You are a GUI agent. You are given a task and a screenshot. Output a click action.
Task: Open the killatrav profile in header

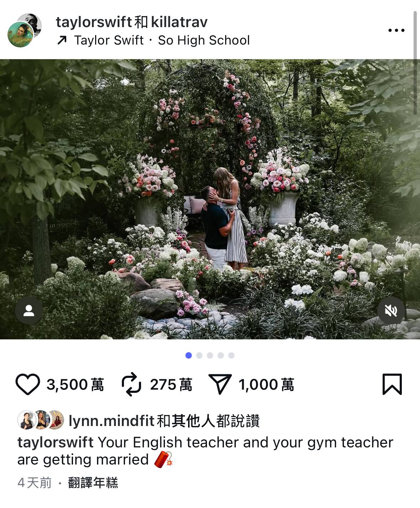[179, 22]
